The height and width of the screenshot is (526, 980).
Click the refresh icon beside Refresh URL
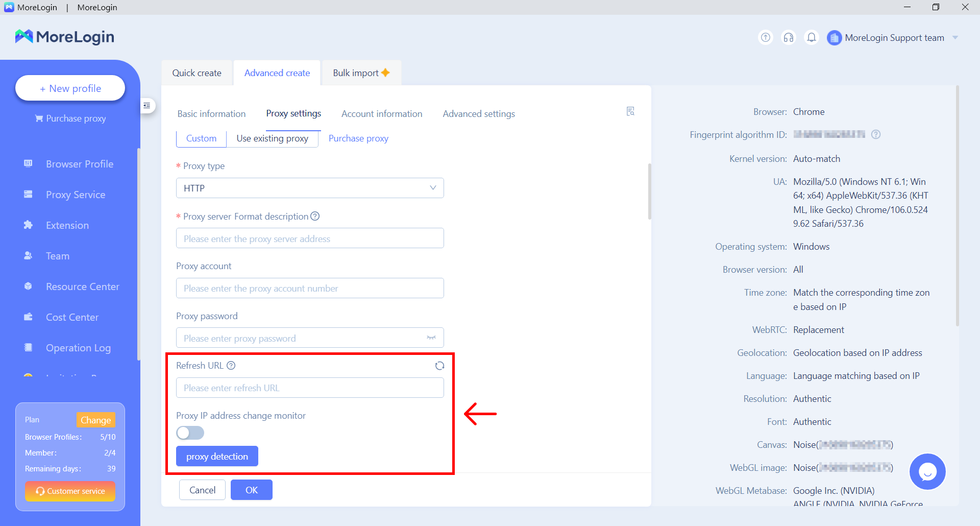[439, 366]
